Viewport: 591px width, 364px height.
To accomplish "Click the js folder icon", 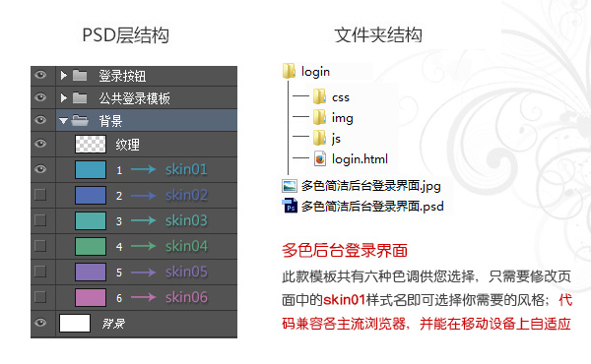I will pyautogui.click(x=319, y=138).
